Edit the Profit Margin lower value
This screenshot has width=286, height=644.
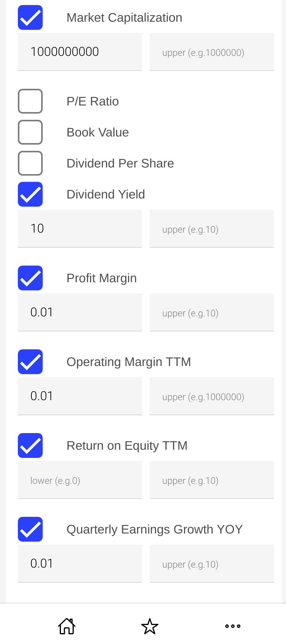coord(80,312)
